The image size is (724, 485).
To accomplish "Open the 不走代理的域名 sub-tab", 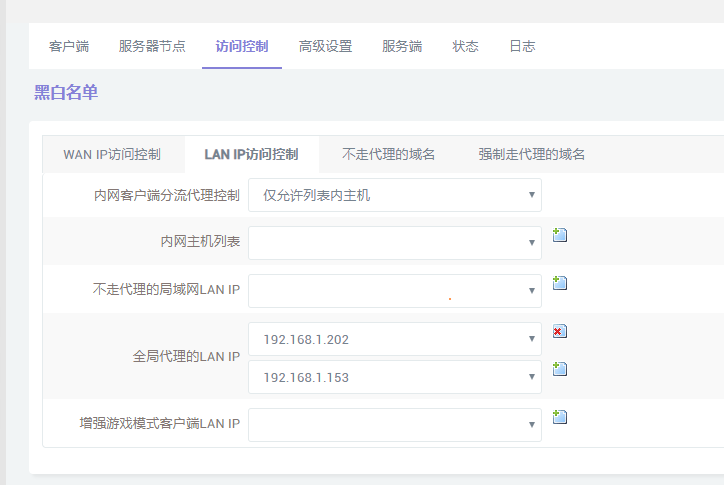I will pos(388,154).
